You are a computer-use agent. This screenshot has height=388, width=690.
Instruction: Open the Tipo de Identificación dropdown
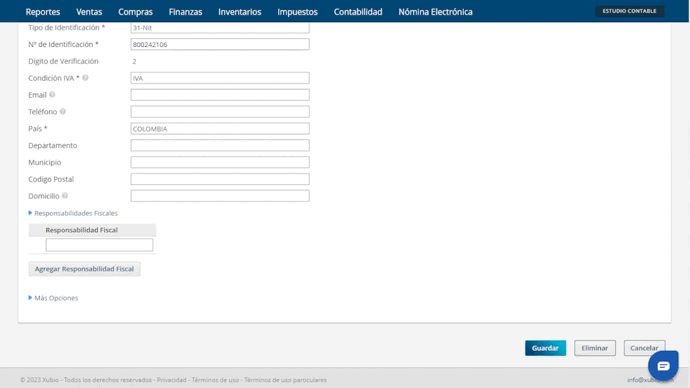[x=220, y=27]
